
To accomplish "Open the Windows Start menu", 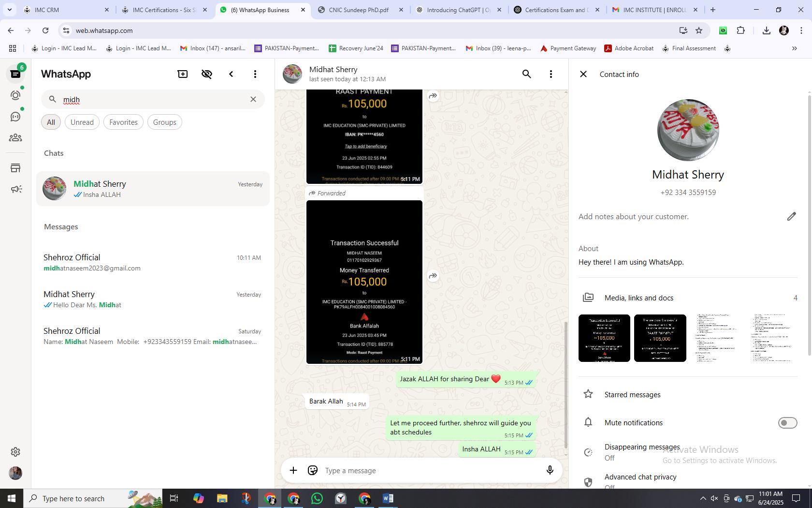I will coord(12,498).
